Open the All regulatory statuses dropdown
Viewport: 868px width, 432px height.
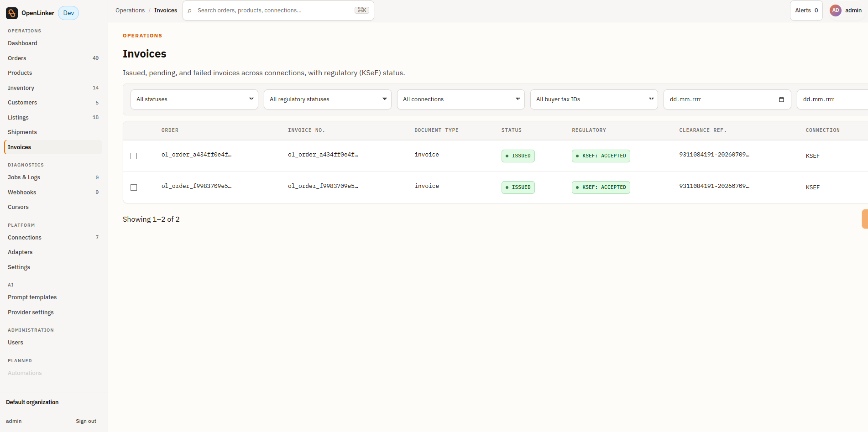328,99
